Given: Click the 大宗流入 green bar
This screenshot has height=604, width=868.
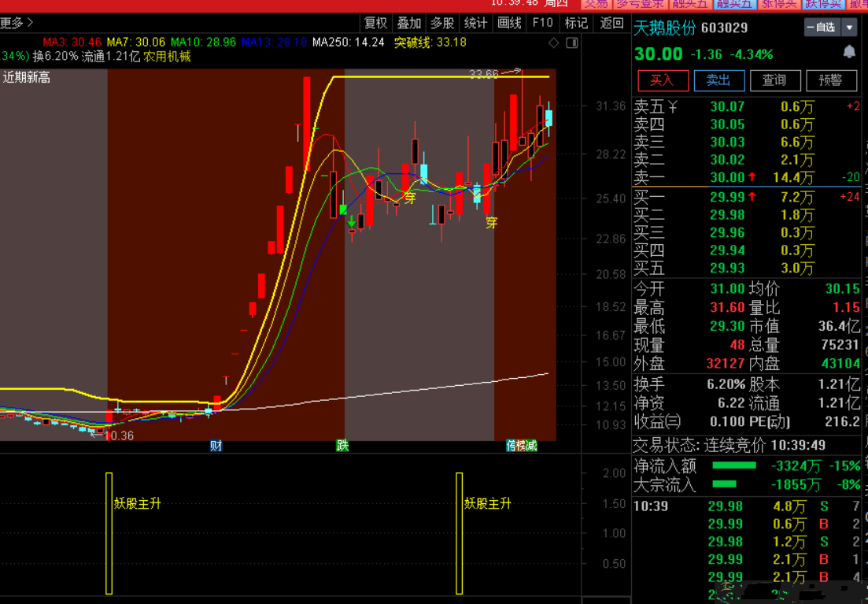Looking at the screenshot, I should point(724,484).
